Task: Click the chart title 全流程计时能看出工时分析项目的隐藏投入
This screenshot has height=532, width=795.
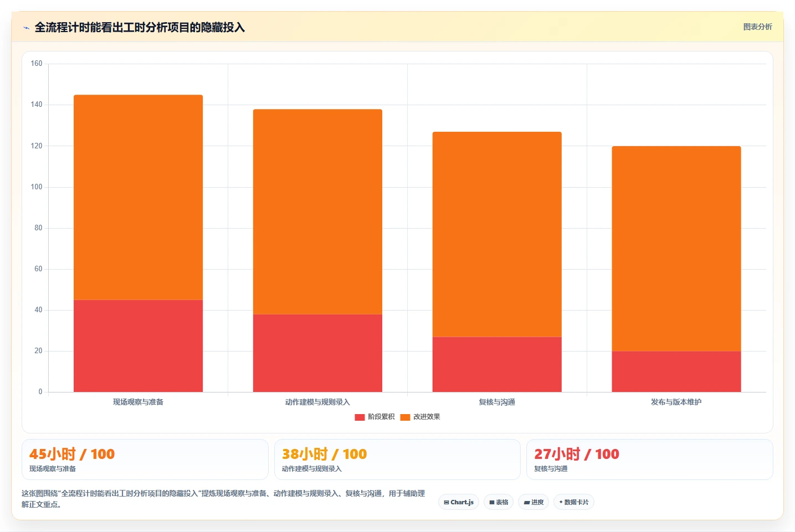Action: [140, 27]
